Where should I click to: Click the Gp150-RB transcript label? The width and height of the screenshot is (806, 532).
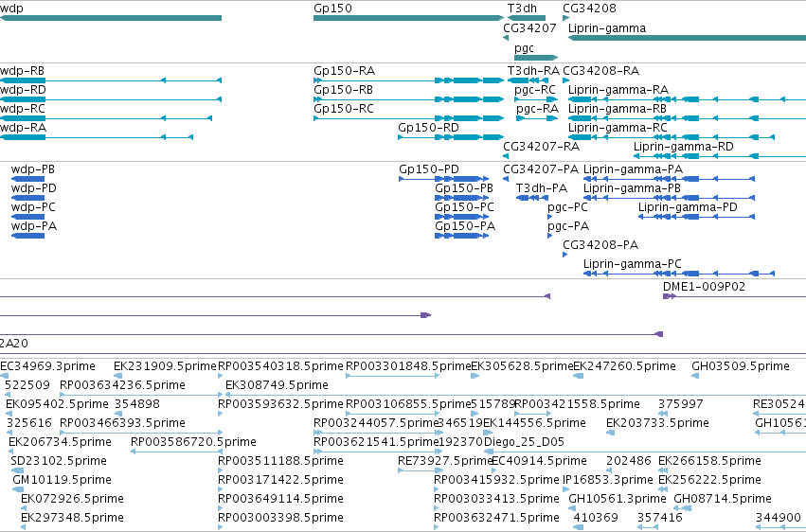coord(343,90)
